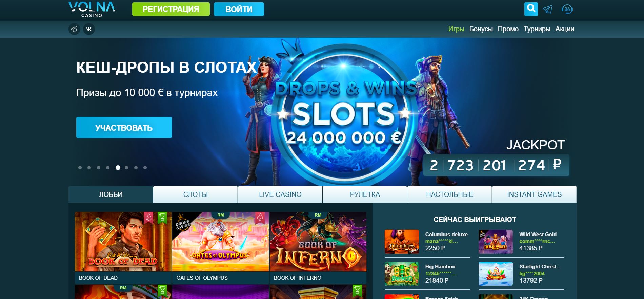Select the third banner carousel dot

click(99, 168)
